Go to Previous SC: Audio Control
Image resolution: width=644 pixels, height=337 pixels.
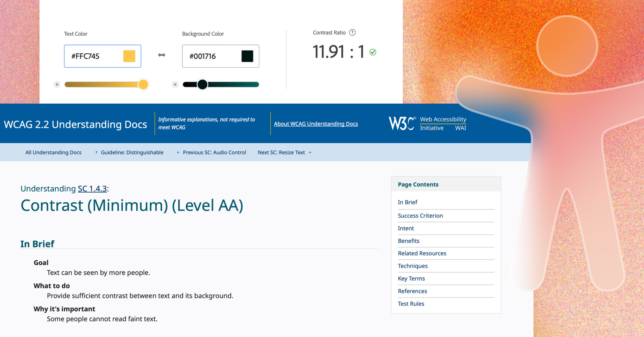[214, 152]
